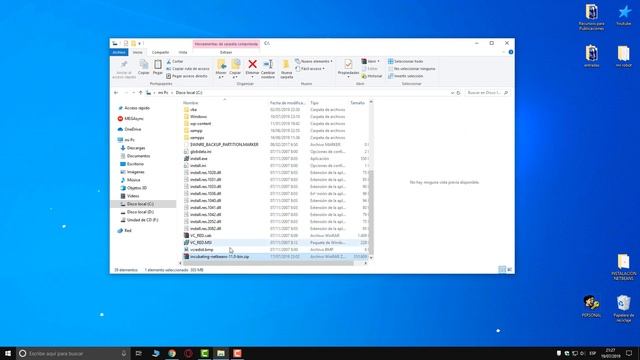
Task: Click the Historial button
Action: [372, 76]
